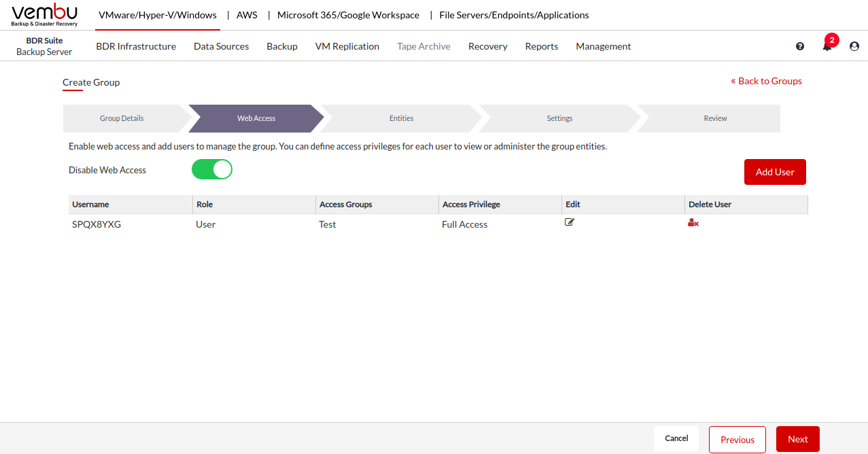Open the user account profile icon

(854, 46)
